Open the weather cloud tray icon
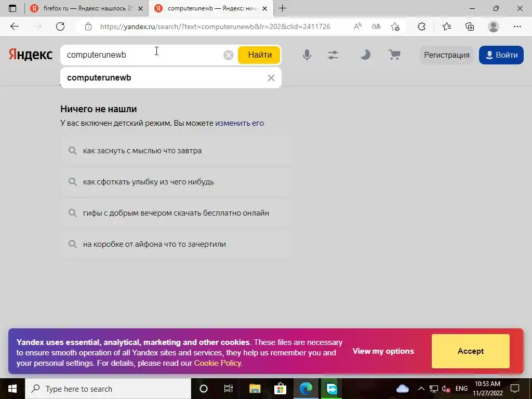 pyautogui.click(x=403, y=389)
